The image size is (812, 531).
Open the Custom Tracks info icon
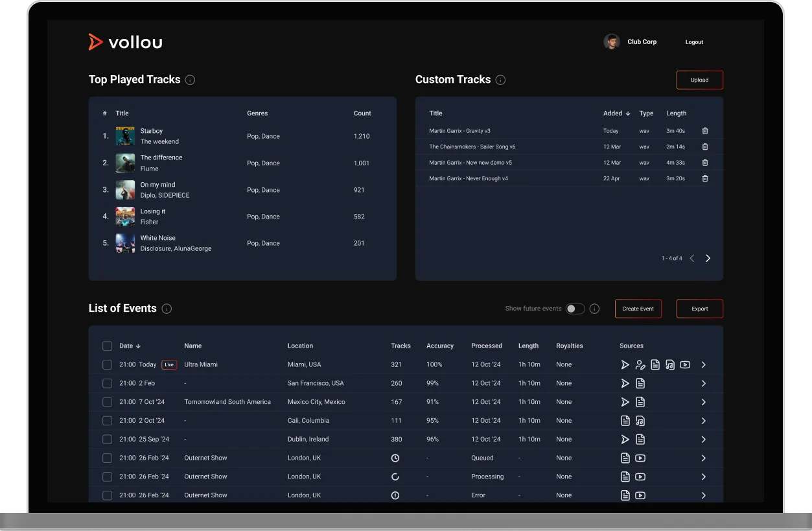pyautogui.click(x=500, y=80)
